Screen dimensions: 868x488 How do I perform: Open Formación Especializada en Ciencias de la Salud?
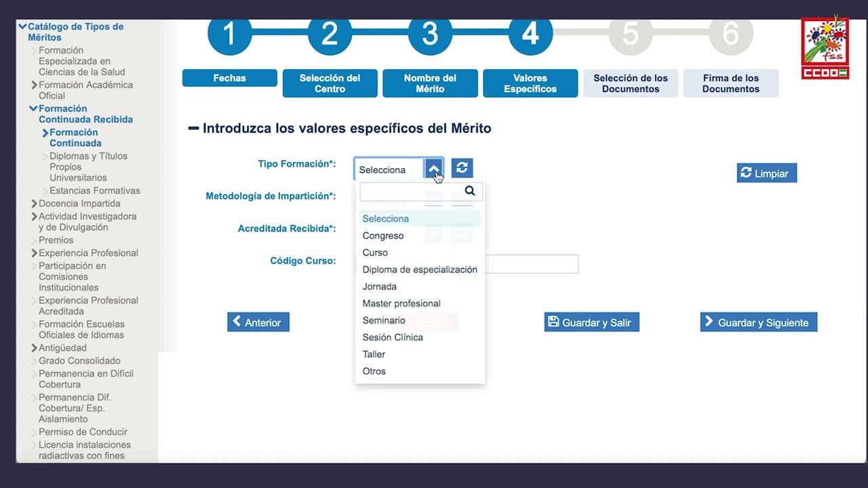click(81, 61)
